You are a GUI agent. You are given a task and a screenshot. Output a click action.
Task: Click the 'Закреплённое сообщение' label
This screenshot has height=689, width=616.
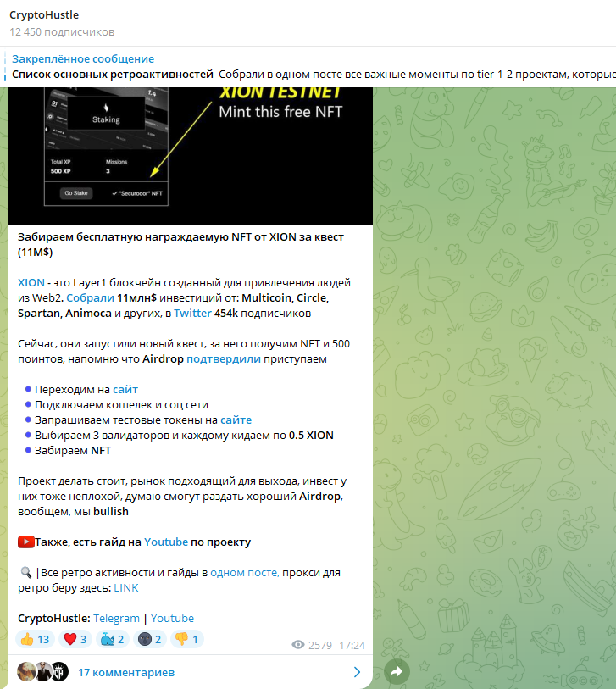coord(83,58)
